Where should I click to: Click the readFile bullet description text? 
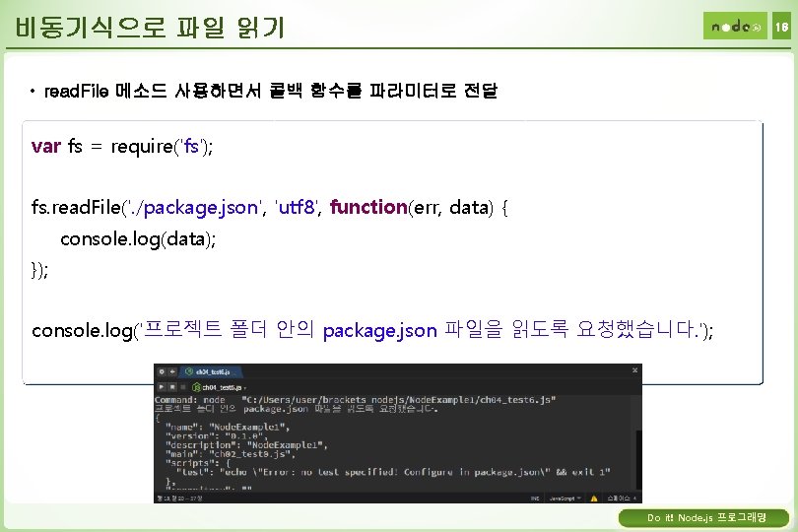click(x=270, y=91)
